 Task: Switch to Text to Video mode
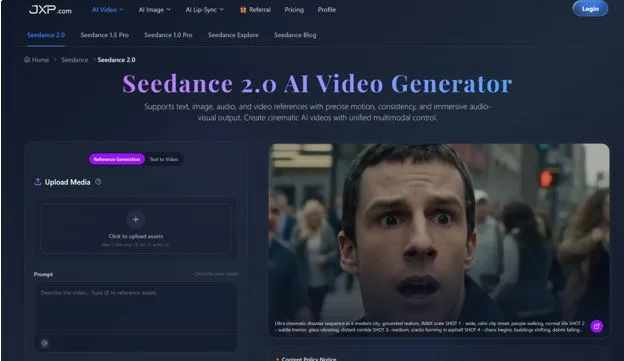pos(164,159)
